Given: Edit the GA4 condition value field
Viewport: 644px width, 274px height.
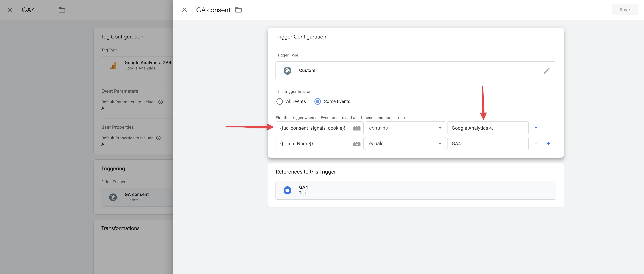Looking at the screenshot, I should coord(488,143).
